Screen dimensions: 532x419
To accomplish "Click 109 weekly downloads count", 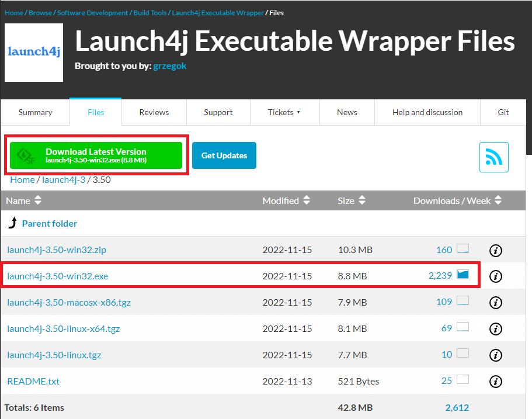I will click(444, 302).
